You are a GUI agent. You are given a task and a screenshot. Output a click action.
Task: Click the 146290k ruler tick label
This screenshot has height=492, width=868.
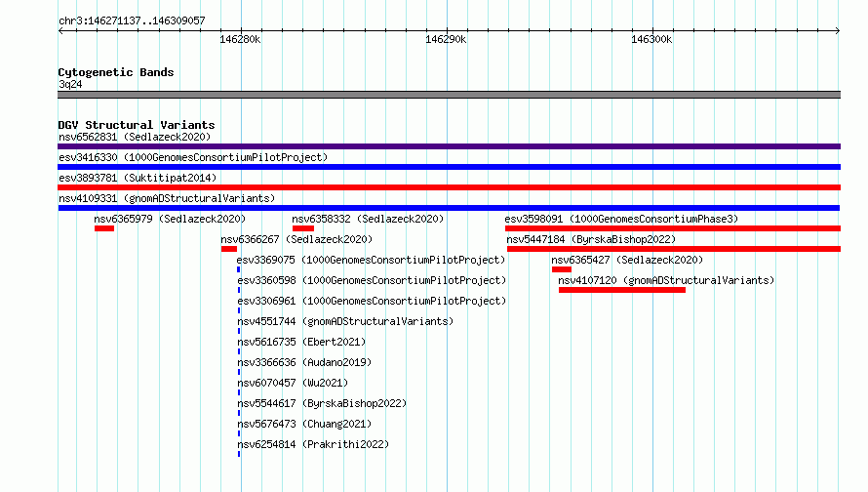446,39
